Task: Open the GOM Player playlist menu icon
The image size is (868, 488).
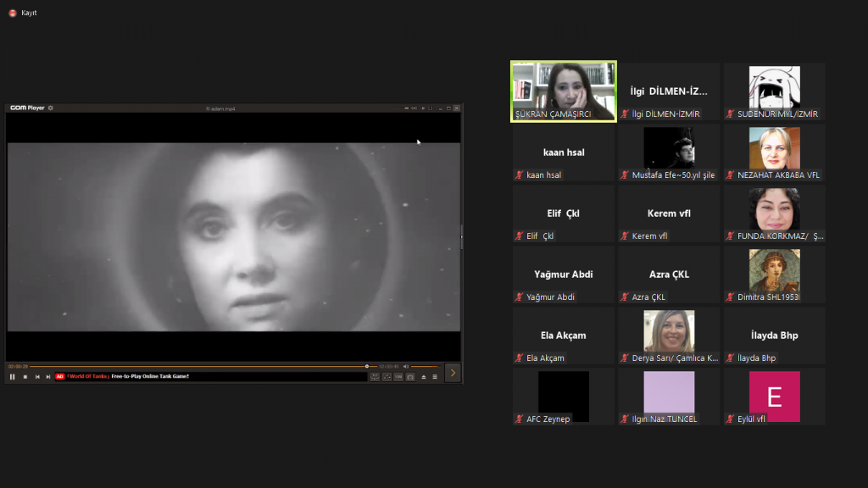Action: pyautogui.click(x=435, y=376)
